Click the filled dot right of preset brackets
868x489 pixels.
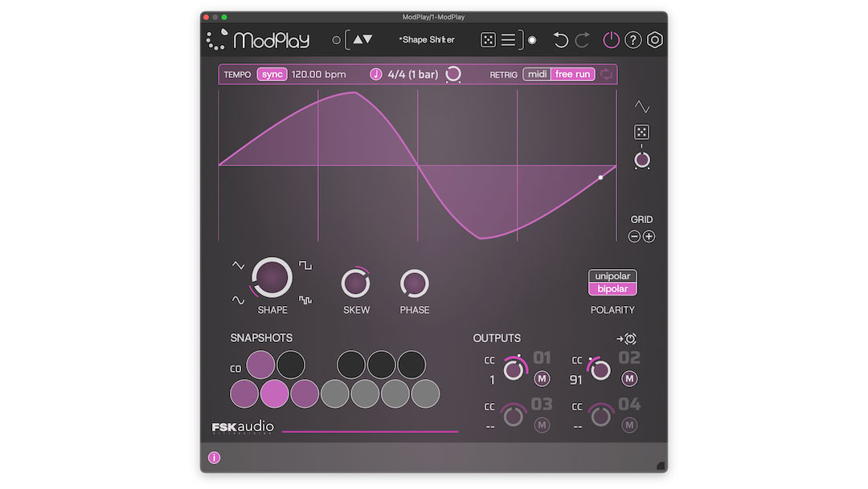click(x=532, y=40)
